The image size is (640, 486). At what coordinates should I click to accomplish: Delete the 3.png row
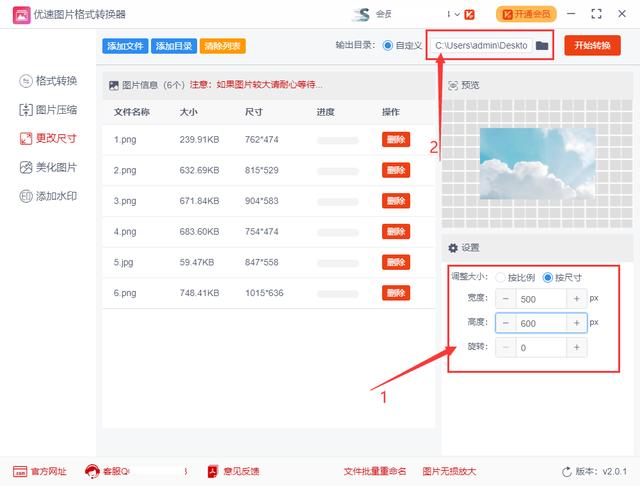pyautogui.click(x=396, y=201)
